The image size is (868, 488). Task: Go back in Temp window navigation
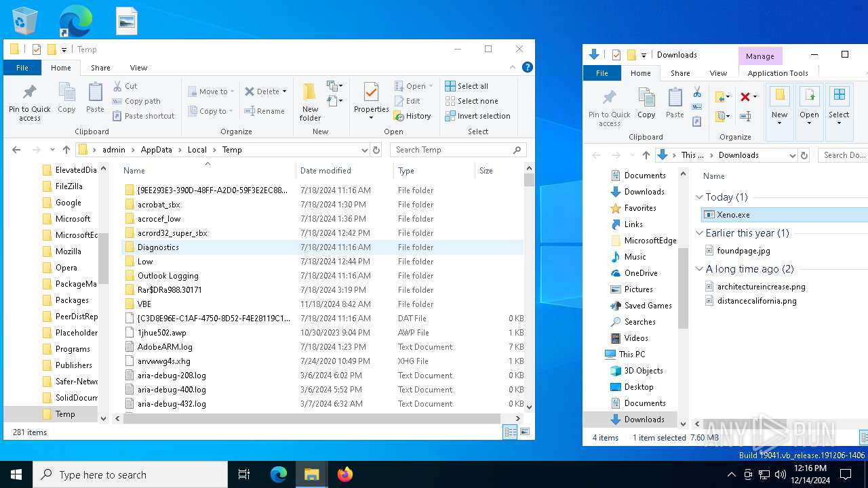click(17, 150)
